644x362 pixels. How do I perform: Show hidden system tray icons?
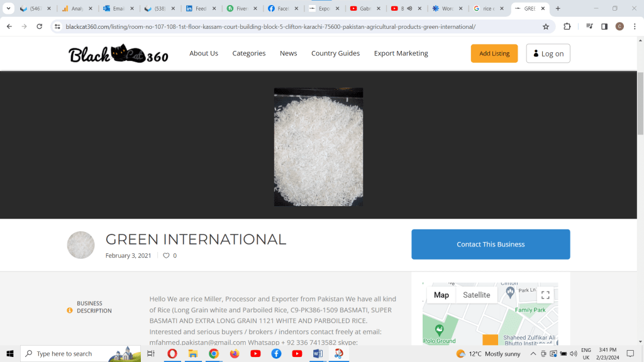[533, 353]
